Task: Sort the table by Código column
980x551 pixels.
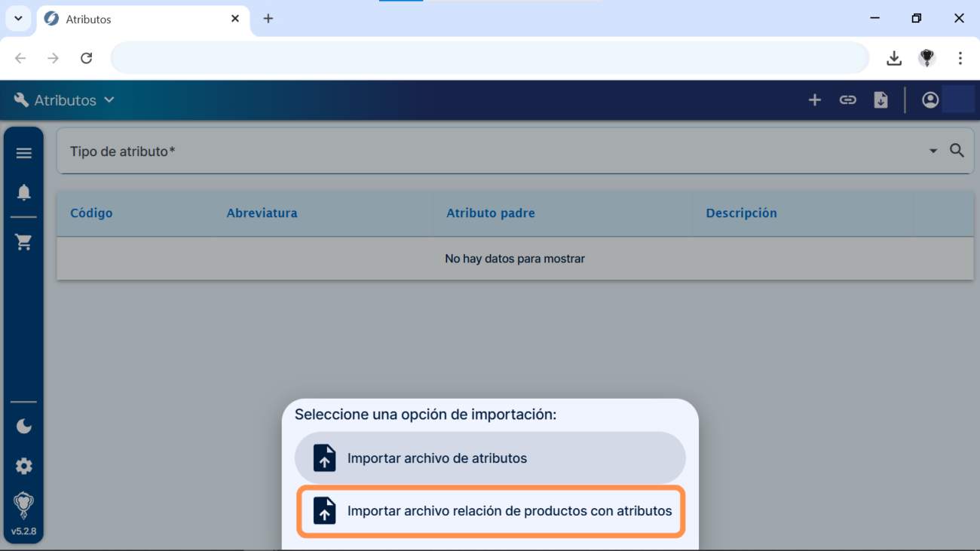Action: tap(91, 213)
